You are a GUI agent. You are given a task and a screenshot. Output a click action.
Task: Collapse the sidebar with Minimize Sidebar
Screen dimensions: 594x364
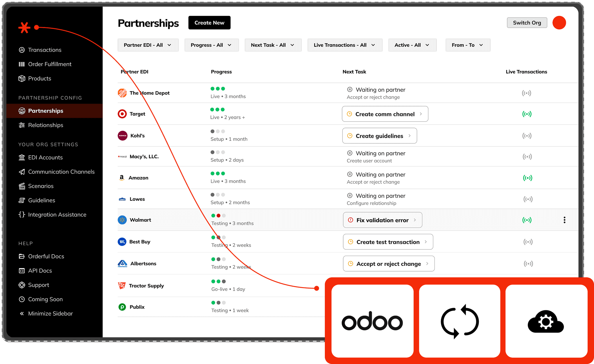(50, 314)
